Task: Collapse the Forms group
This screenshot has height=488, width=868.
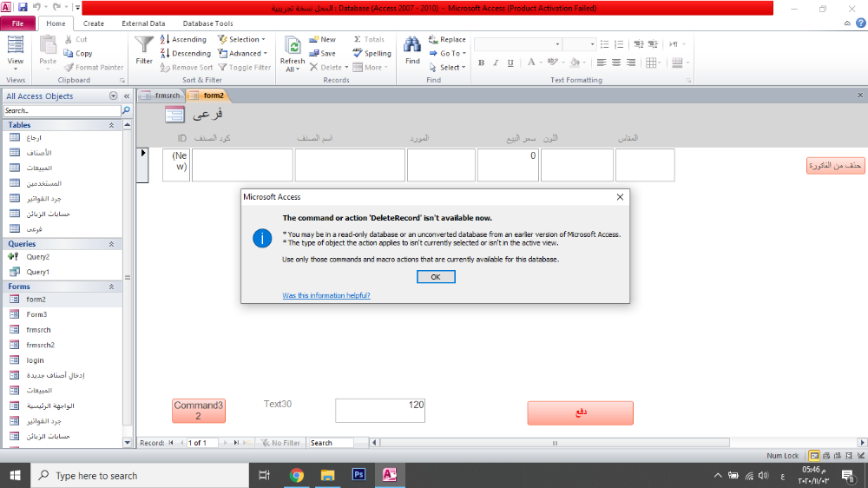Action: [111, 287]
